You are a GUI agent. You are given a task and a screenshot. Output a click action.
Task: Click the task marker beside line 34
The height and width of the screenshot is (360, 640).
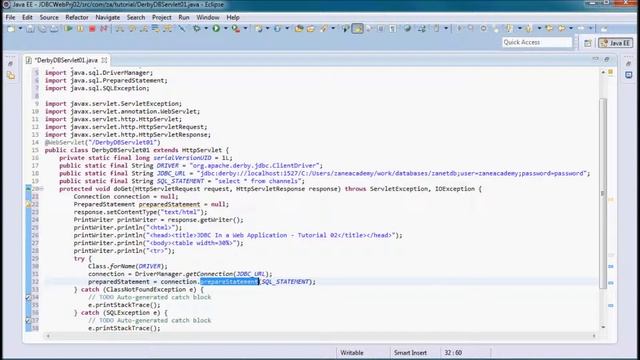28,297
